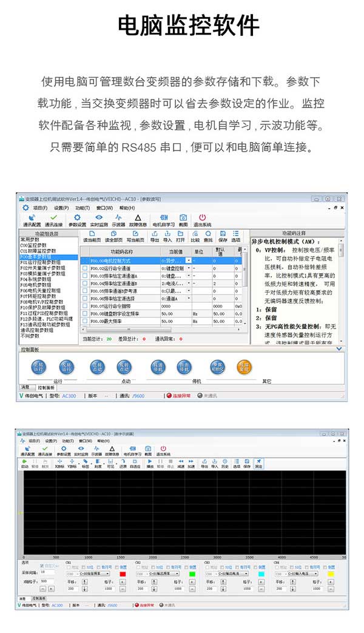Toggle 固定 pin icon in oscilloscope toolbar
The height and width of the screenshot is (633, 364).
(x=258, y=464)
